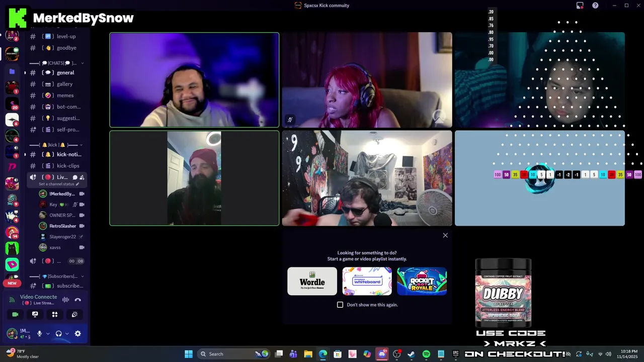The image size is (644, 362).
Task: Open the goodbye channel
Action: [x=57, y=48]
